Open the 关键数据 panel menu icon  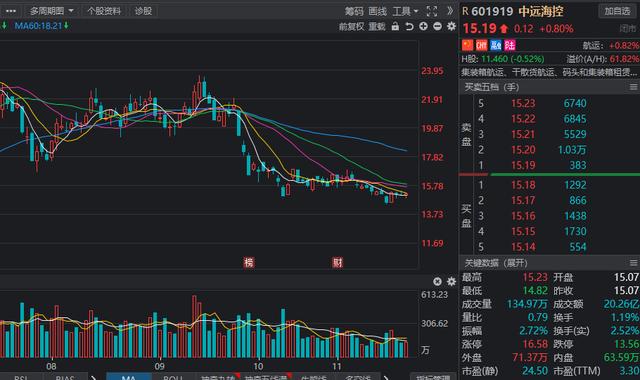[x=633, y=263]
